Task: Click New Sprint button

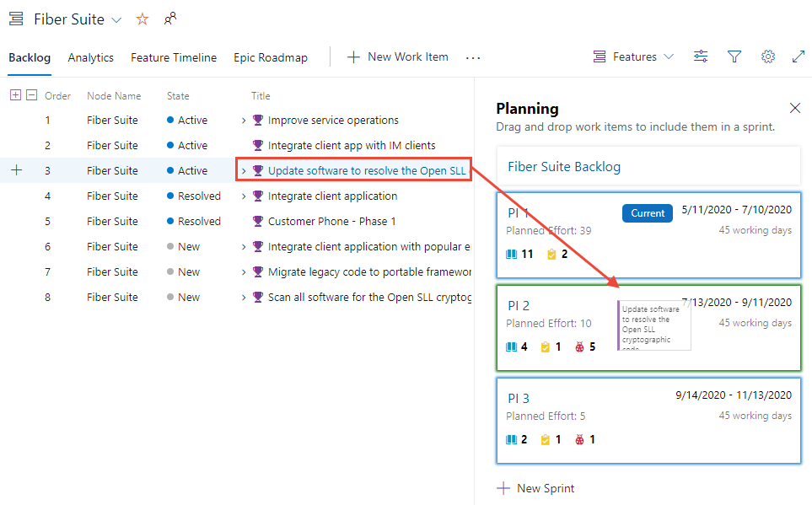Action: pyautogui.click(x=535, y=488)
